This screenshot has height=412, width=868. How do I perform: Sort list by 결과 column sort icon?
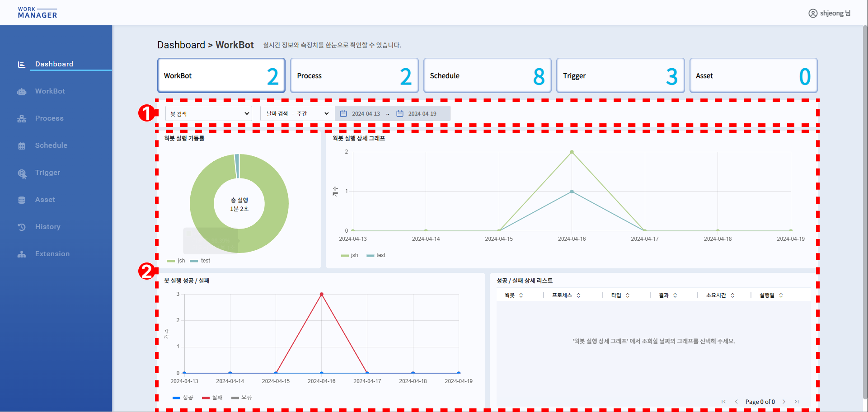click(675, 295)
